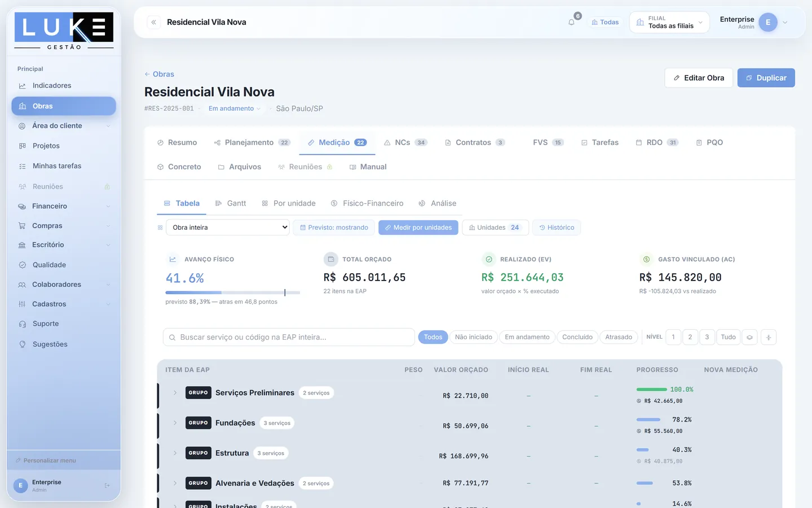Toggle Medir por unidades mode
This screenshot has height=508, width=812.
[418, 227]
